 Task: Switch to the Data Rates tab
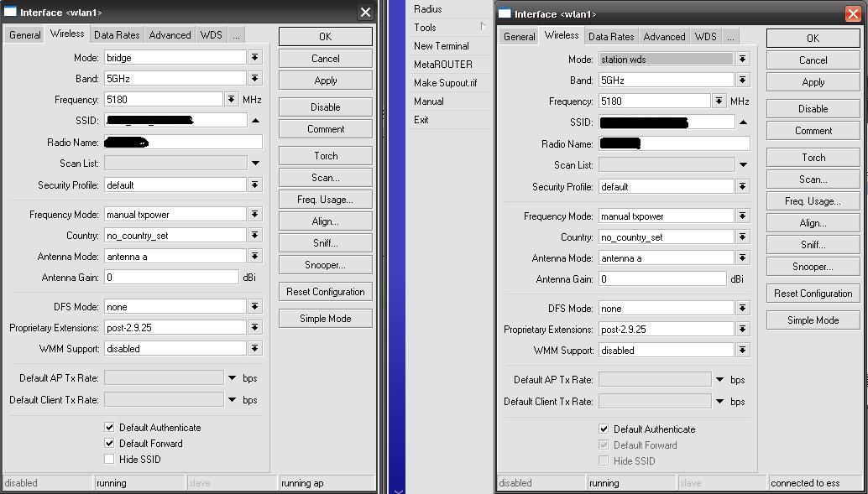(116, 34)
